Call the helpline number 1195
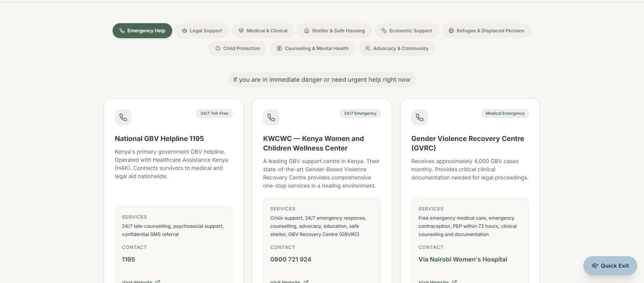This screenshot has width=644, height=283. point(129,260)
